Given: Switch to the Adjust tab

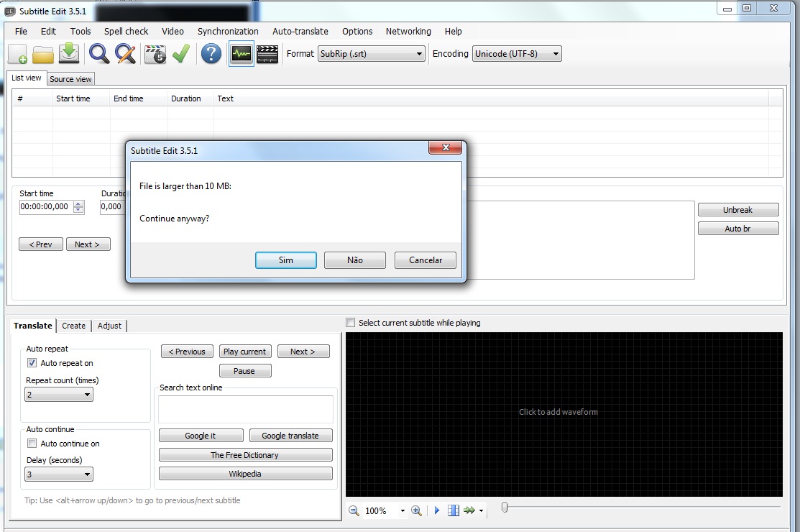Looking at the screenshot, I should [x=109, y=326].
